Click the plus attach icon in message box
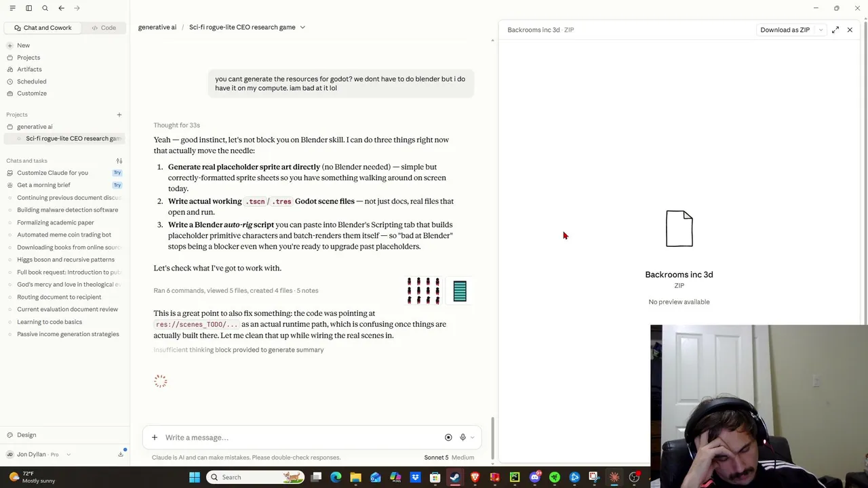868x488 pixels. [x=155, y=438]
